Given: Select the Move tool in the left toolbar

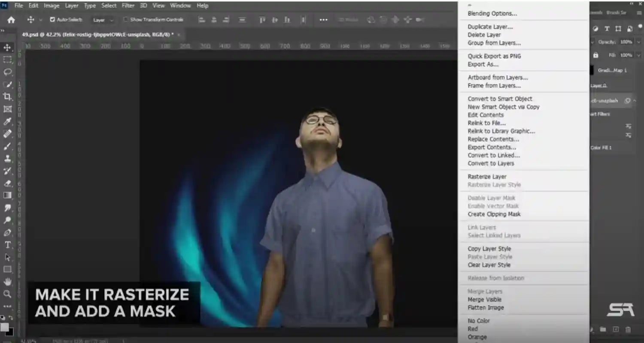Looking at the screenshot, I should point(7,47).
